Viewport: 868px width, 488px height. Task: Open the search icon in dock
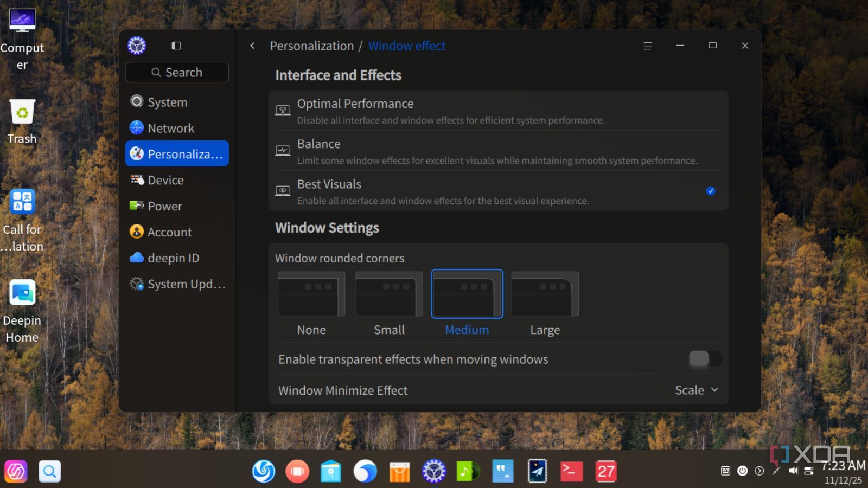[49, 471]
